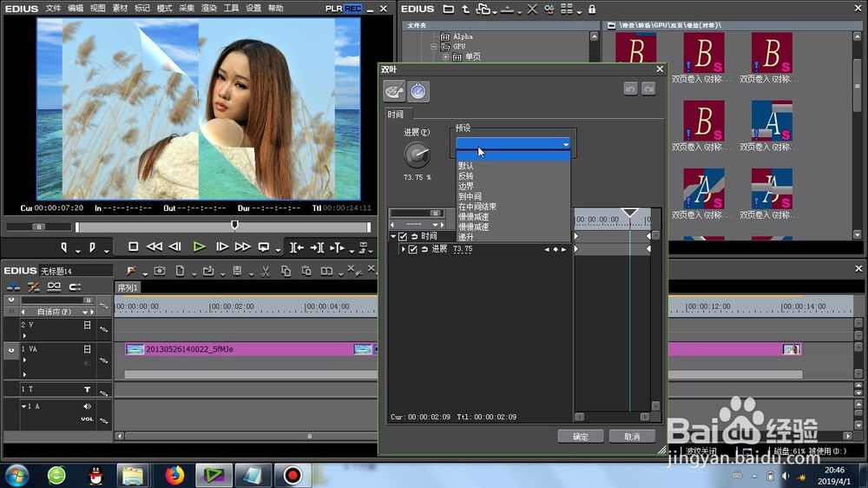This screenshot has width=868, height=488.
Task: Expand track 2 V
Action: pos(24,336)
